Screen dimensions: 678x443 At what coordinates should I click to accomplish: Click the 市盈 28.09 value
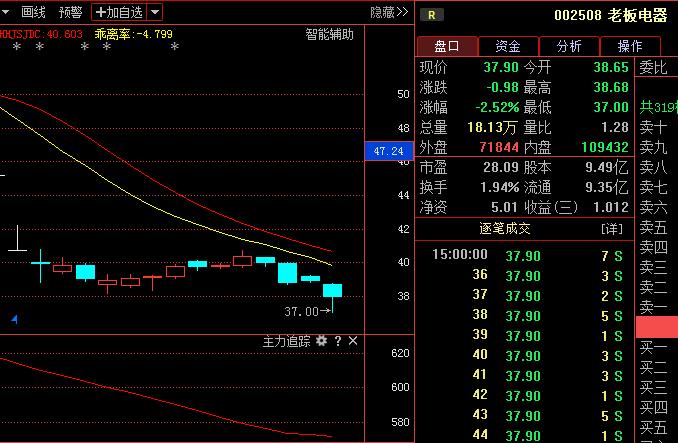[x=501, y=167]
